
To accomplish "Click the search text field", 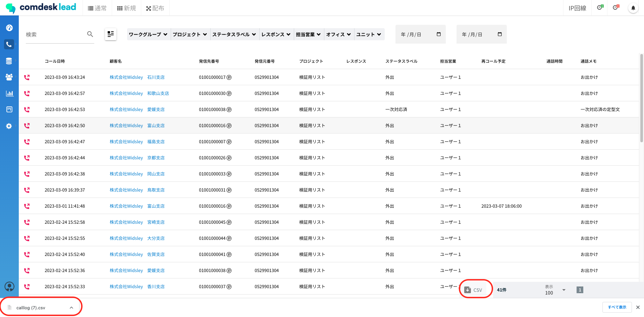I will [54, 35].
